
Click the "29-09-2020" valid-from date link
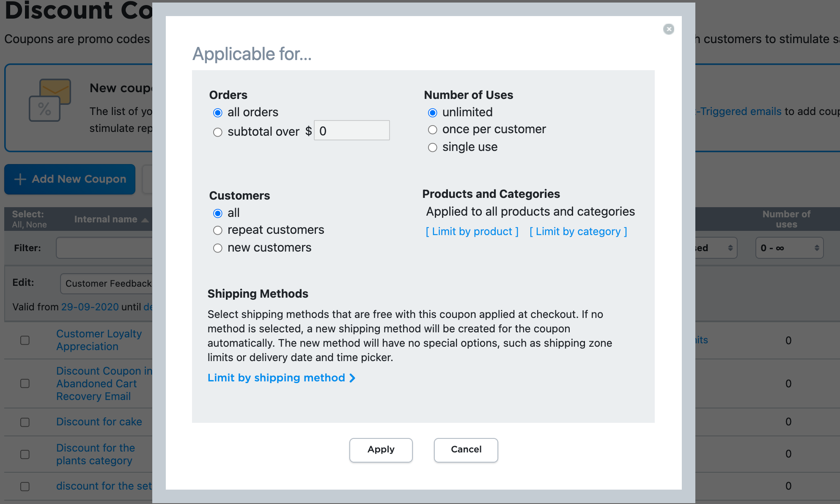pos(90,307)
